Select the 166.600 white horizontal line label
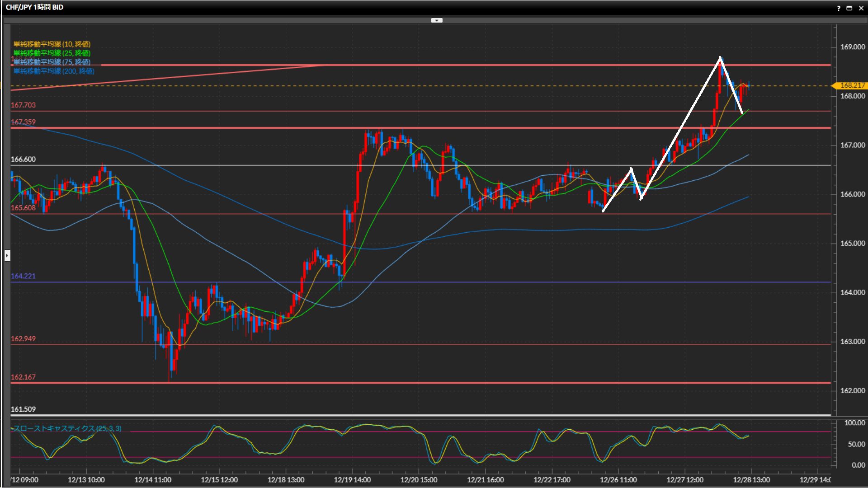The width and height of the screenshot is (868, 488). (23, 159)
